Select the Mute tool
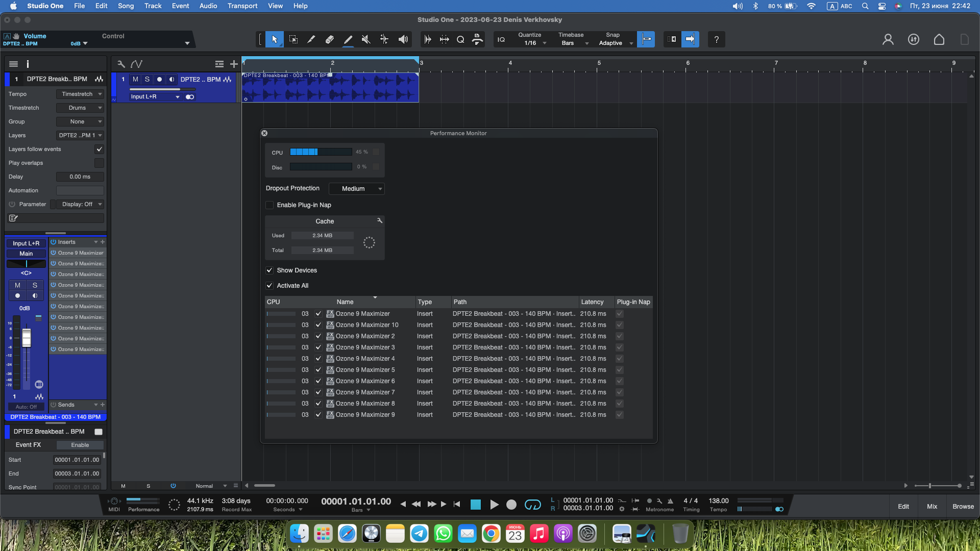 point(366,39)
